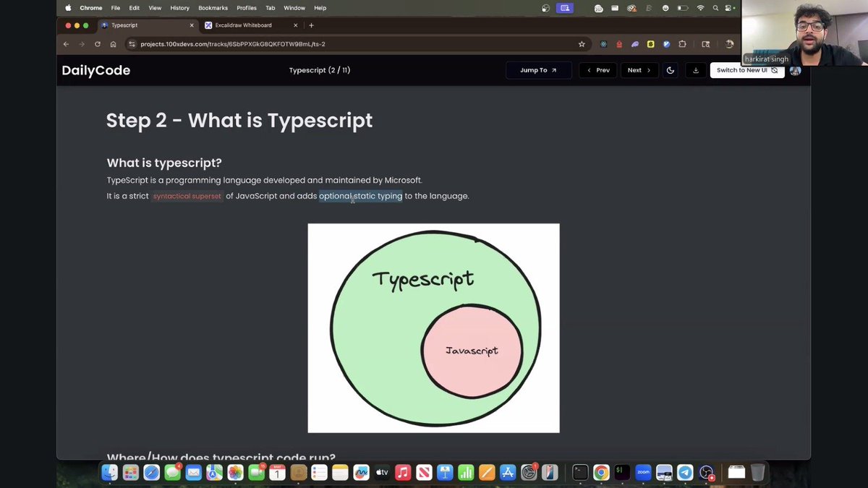Open Photos app in the Dock
868x488 pixels.
pos(236,472)
